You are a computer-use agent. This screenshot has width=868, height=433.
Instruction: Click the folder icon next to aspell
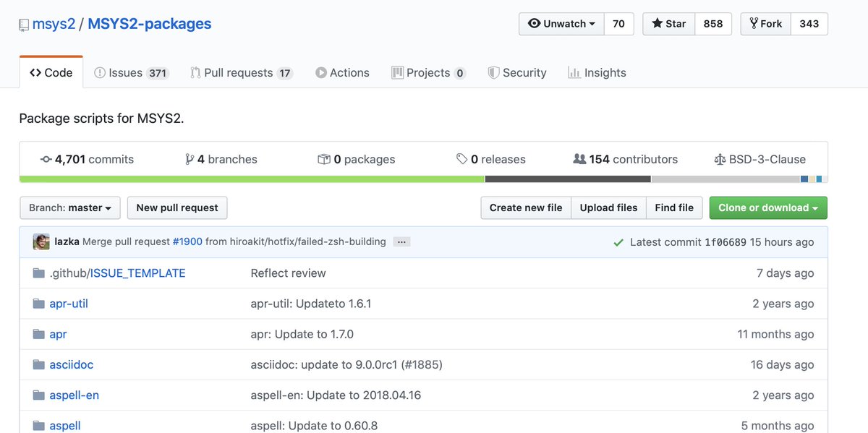coord(39,425)
